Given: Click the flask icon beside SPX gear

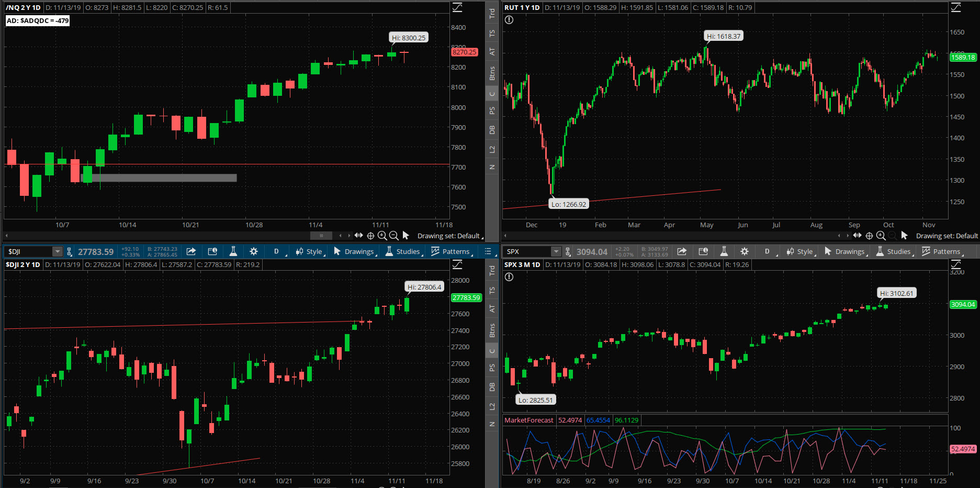Looking at the screenshot, I should (724, 251).
